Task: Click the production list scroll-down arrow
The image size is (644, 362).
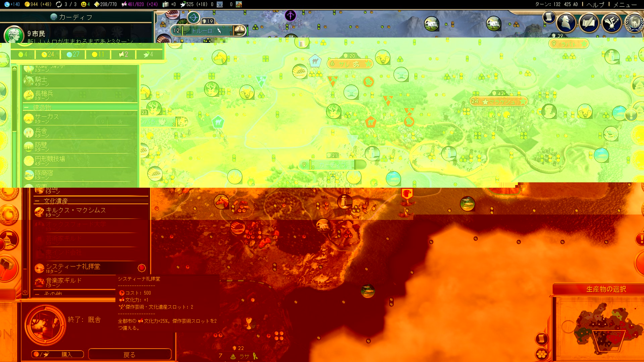Action: [x=25, y=292]
